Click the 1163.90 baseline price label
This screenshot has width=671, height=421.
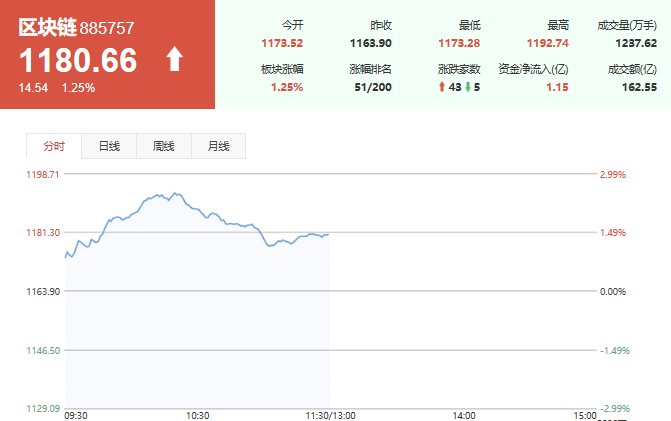pos(43,291)
